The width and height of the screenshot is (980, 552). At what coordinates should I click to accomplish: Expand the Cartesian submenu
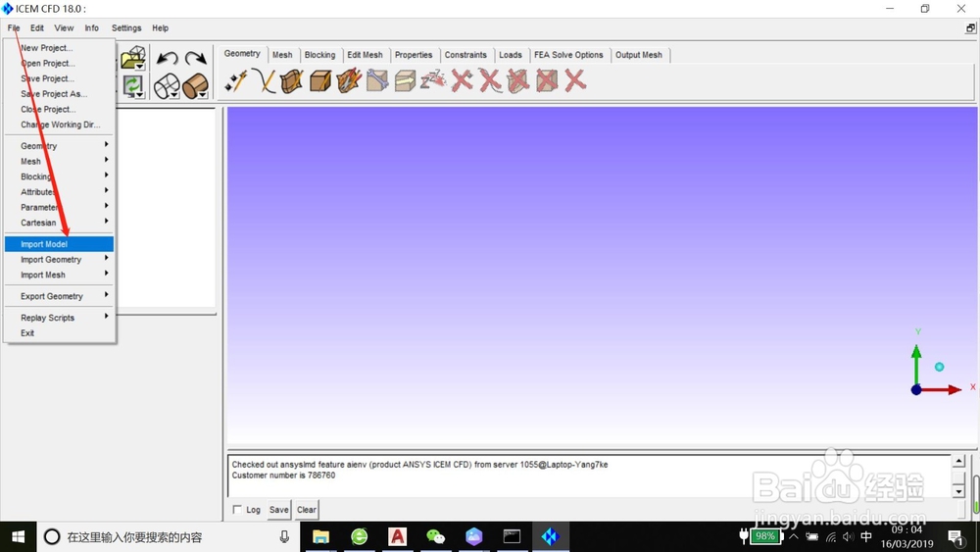(60, 223)
